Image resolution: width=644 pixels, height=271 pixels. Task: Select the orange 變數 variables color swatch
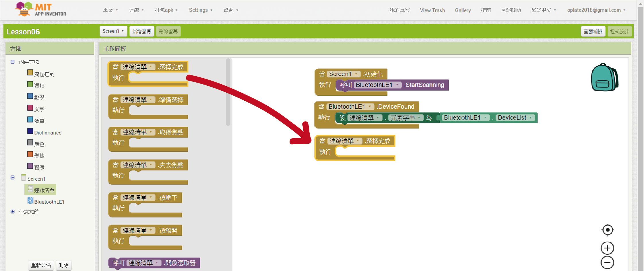(30, 154)
